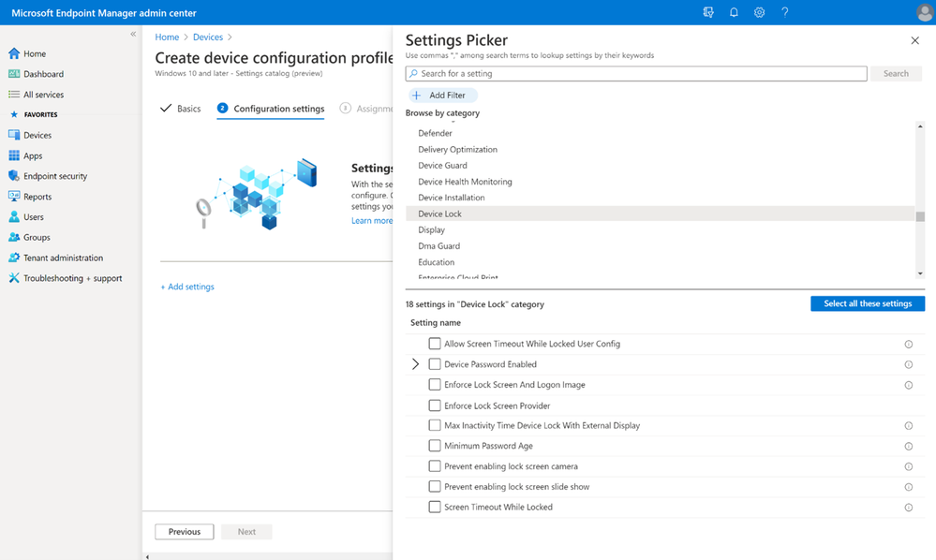Select Display category

coord(431,229)
